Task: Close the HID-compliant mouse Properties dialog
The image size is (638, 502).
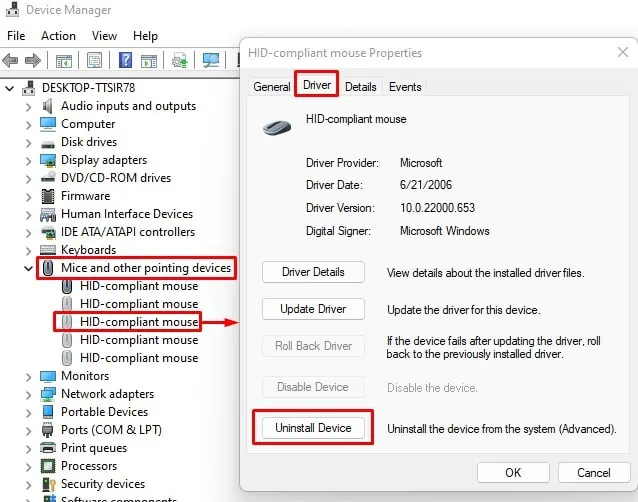Action: (623, 52)
